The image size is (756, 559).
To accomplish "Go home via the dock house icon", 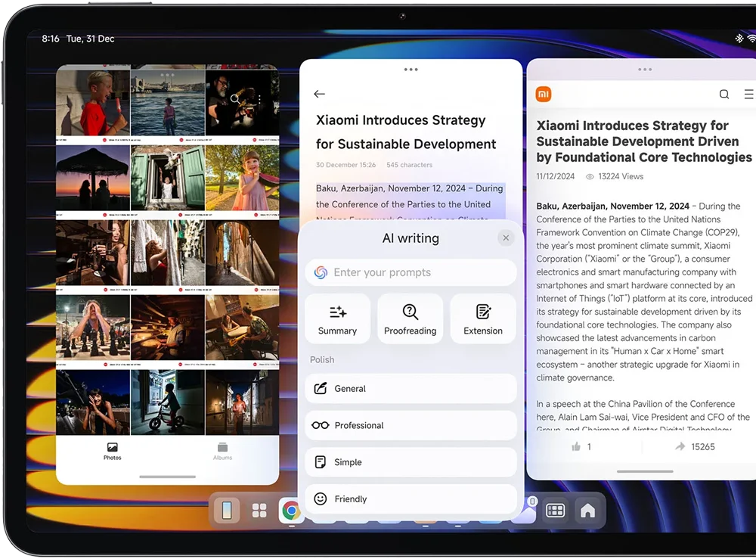I will tap(587, 511).
